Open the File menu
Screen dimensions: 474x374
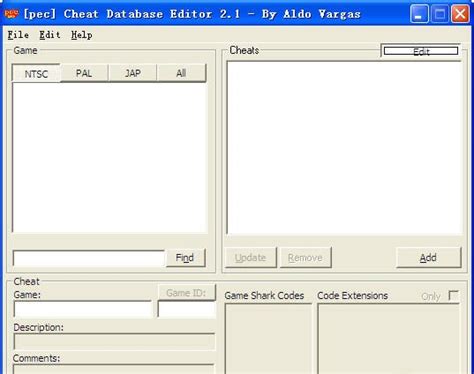click(18, 35)
